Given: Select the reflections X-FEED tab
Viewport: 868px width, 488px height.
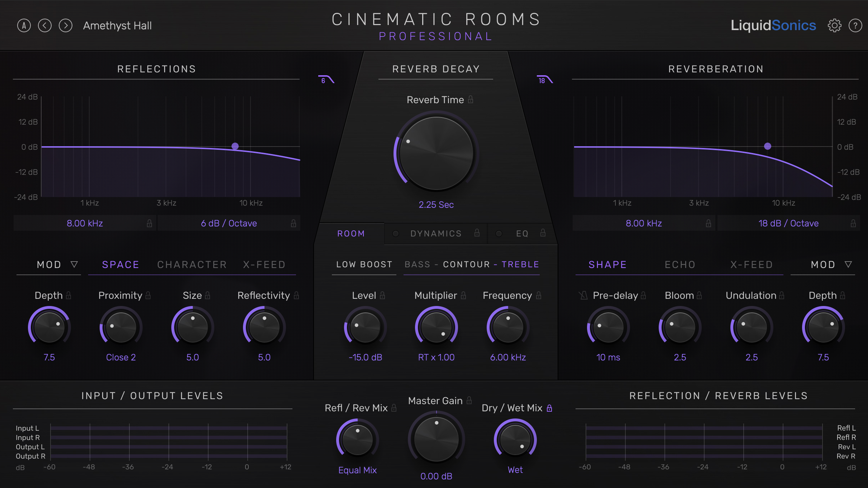Looking at the screenshot, I should pos(264,265).
